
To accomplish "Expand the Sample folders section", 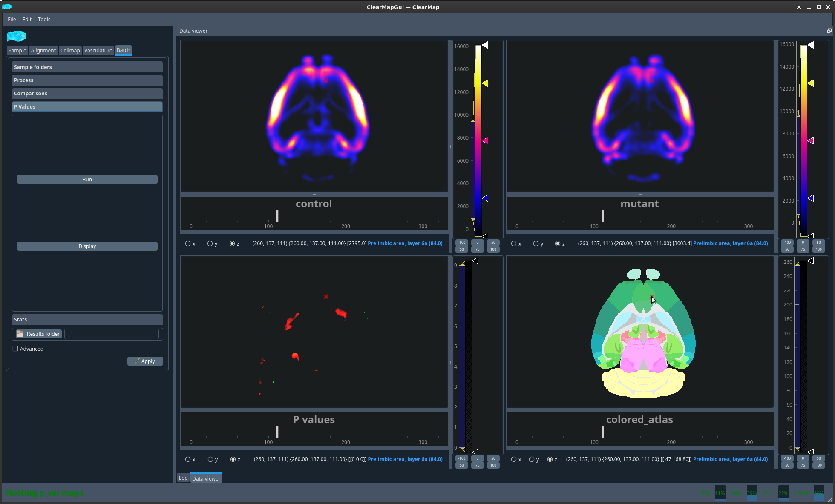I will click(x=87, y=67).
